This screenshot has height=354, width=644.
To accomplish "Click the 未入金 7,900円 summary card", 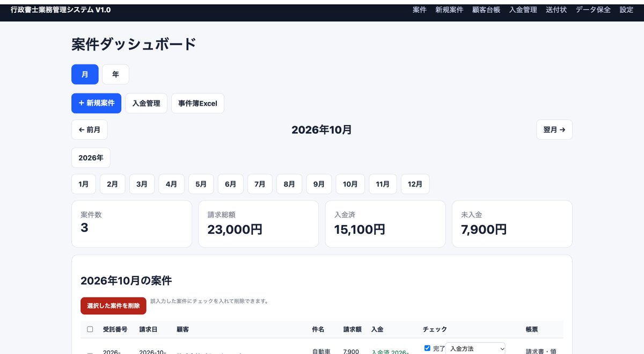I will [x=512, y=224].
